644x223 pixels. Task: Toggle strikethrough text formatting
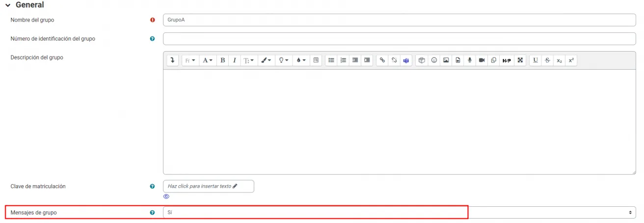coord(547,60)
